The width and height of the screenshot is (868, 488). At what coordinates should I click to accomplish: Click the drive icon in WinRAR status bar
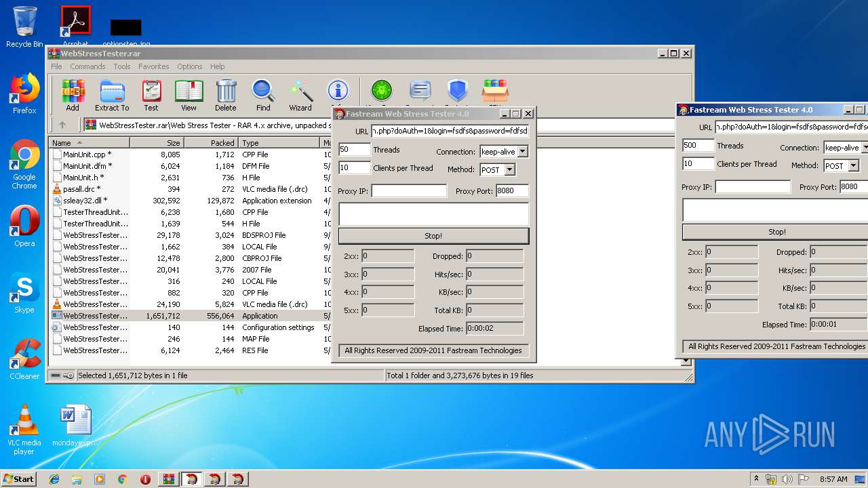pos(55,375)
